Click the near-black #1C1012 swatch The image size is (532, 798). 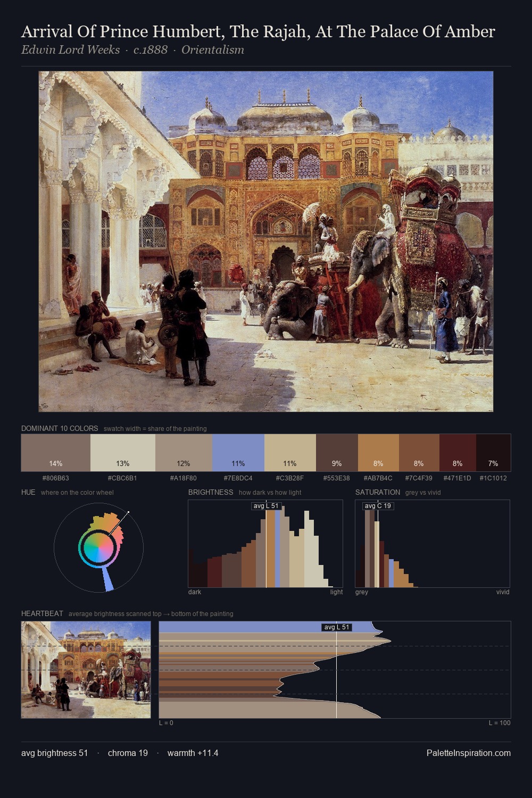pyautogui.click(x=493, y=453)
